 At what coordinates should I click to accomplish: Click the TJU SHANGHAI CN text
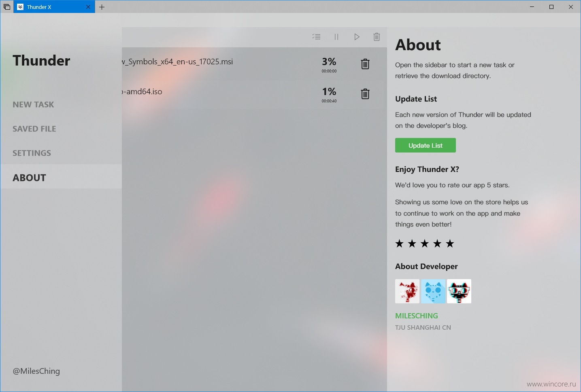[x=423, y=328]
